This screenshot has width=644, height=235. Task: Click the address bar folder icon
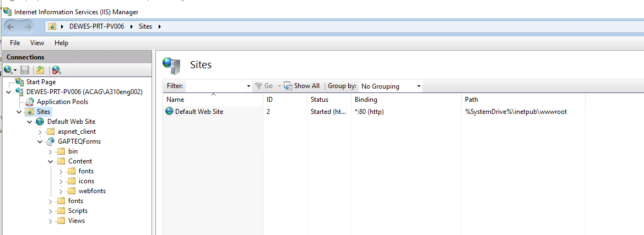(52, 26)
